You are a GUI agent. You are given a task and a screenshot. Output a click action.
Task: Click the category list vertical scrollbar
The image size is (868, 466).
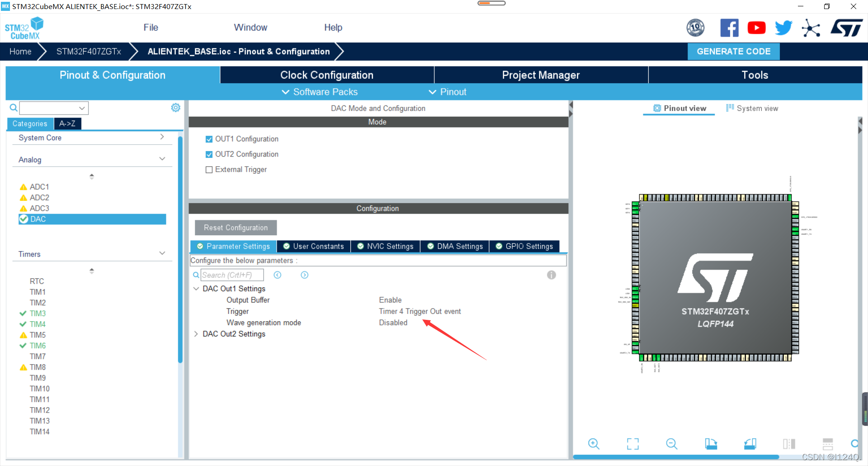point(180,249)
